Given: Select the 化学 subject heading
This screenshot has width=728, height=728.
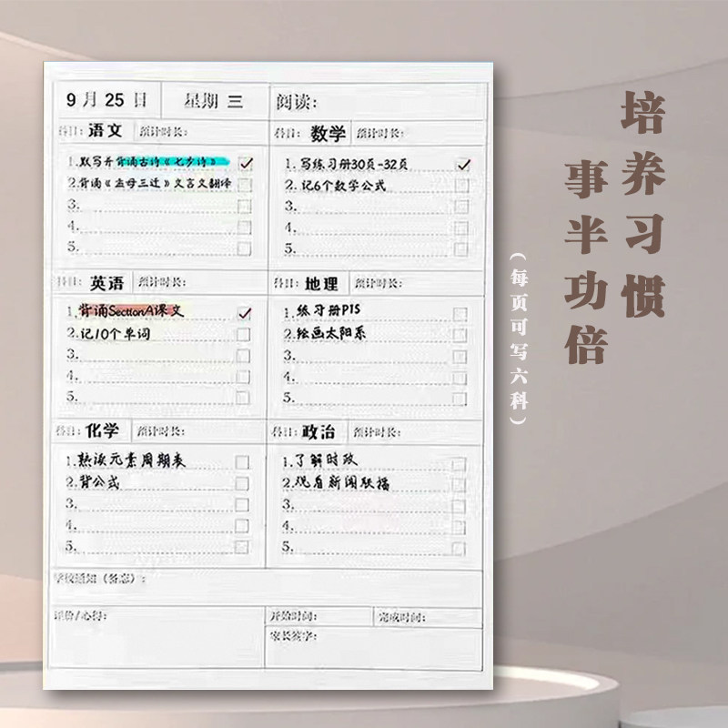Looking at the screenshot, I should pos(102,430).
